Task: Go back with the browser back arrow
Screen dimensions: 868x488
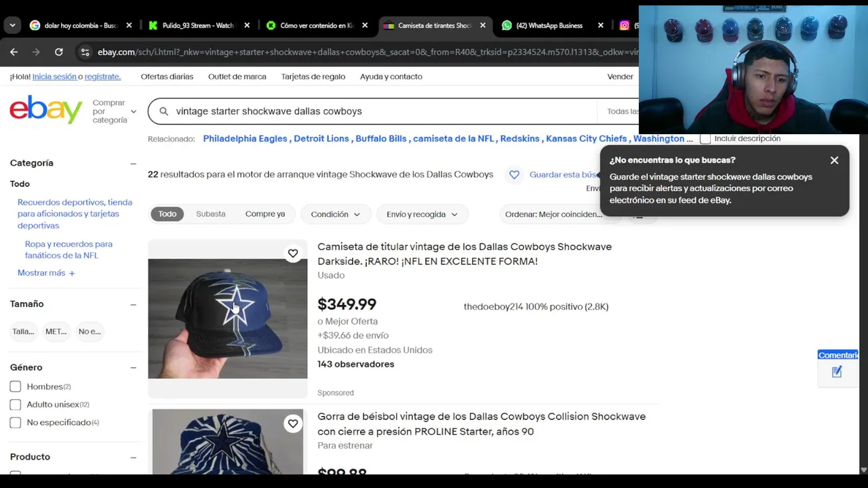Action: click(x=14, y=52)
